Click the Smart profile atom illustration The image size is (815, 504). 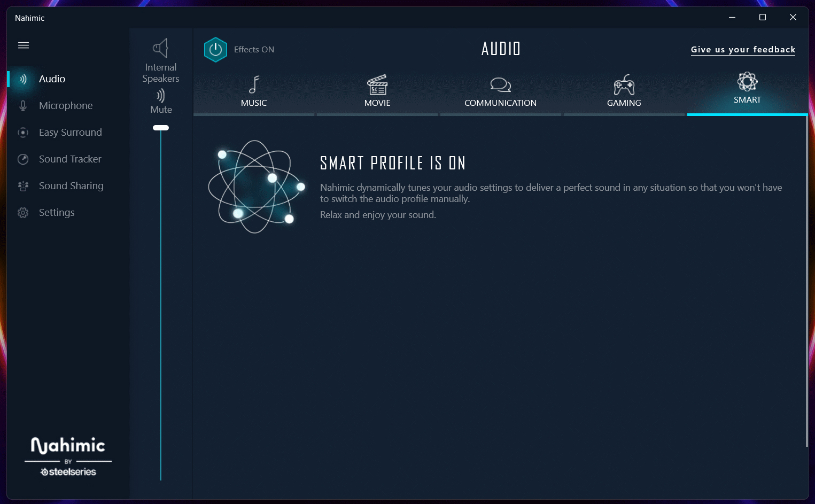point(257,187)
